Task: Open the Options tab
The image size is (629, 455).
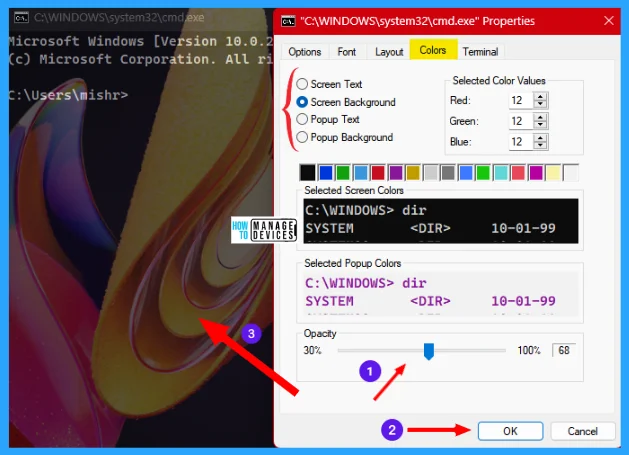Action: pos(304,52)
